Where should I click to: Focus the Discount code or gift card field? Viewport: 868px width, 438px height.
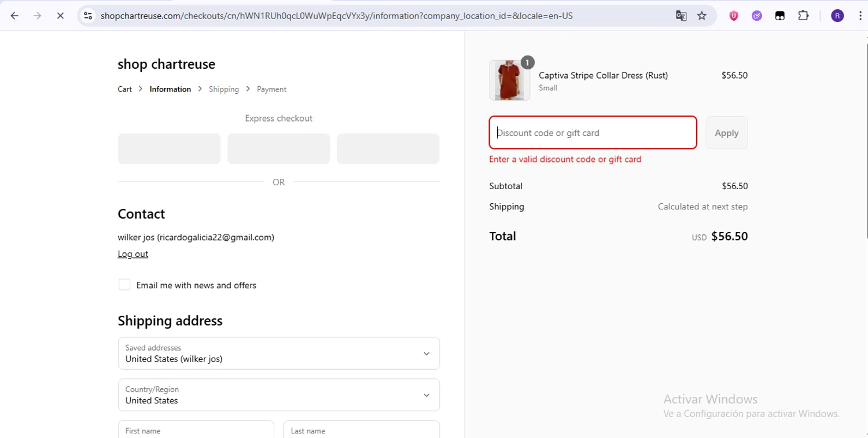tap(593, 132)
